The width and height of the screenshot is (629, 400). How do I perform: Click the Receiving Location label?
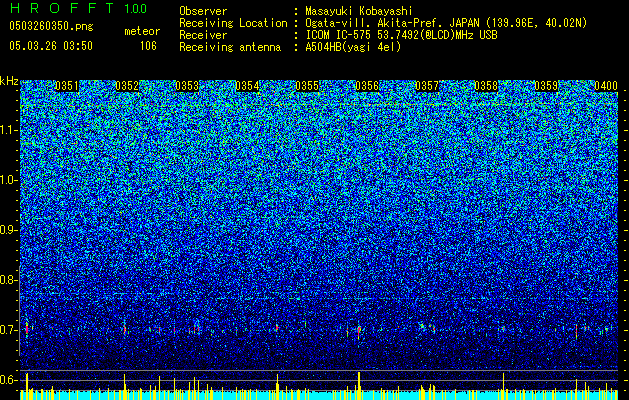coord(233,23)
